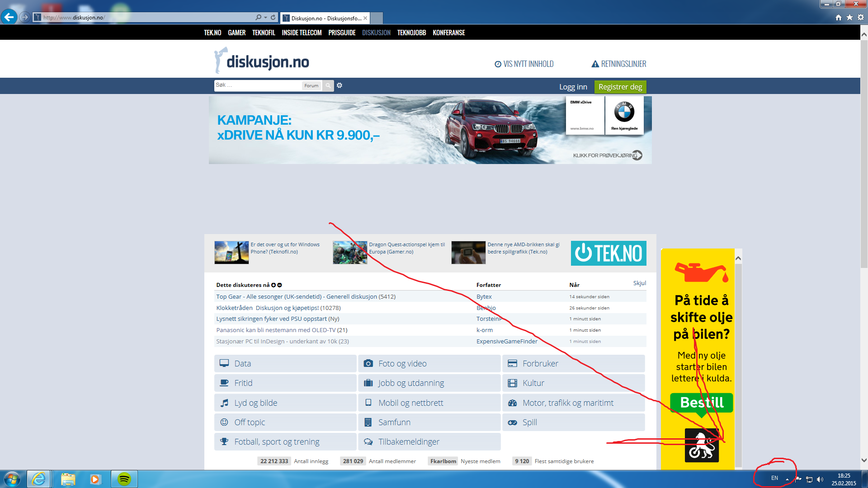Open the browser home icon
Image resolution: width=868 pixels, height=488 pixels.
(839, 17)
